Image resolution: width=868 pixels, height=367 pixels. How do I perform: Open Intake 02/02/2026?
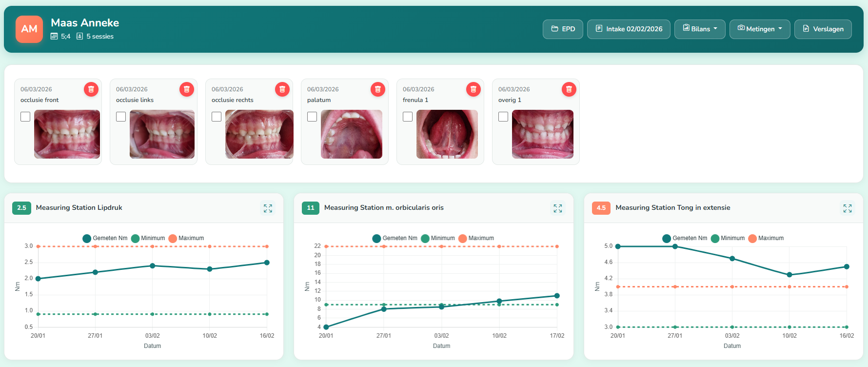click(x=629, y=29)
